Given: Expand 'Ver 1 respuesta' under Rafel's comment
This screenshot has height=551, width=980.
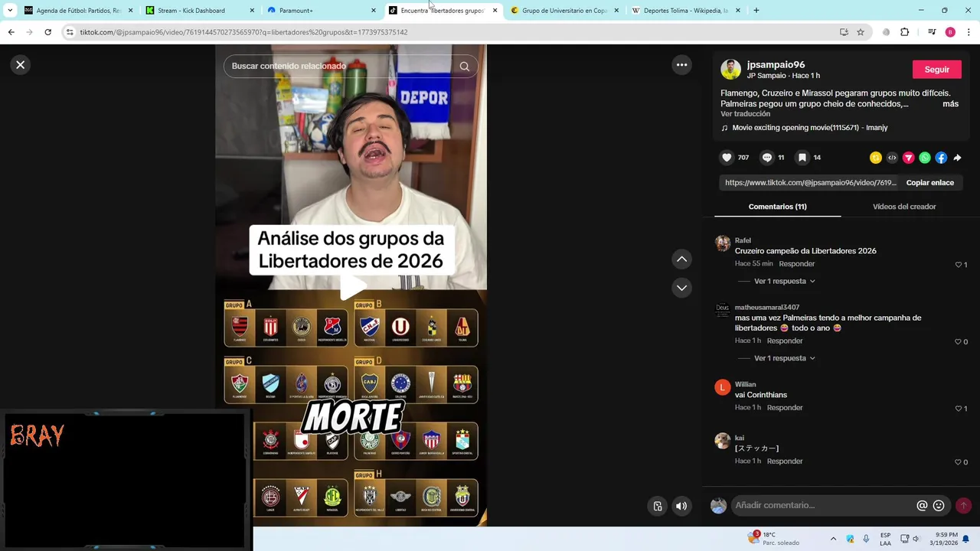Looking at the screenshot, I should tap(784, 281).
